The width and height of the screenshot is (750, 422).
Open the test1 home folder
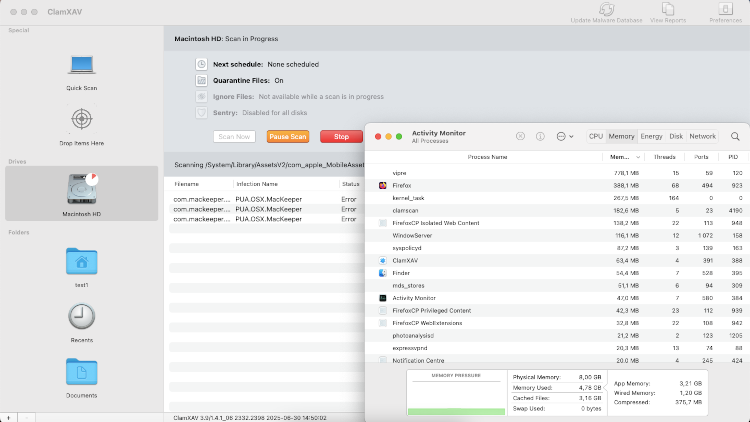(x=81, y=261)
